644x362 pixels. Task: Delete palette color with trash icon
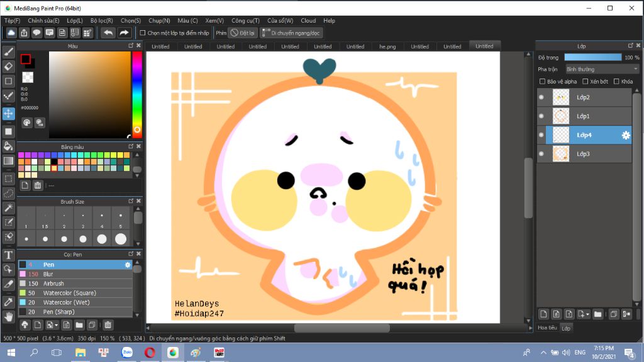pyautogui.click(x=38, y=185)
